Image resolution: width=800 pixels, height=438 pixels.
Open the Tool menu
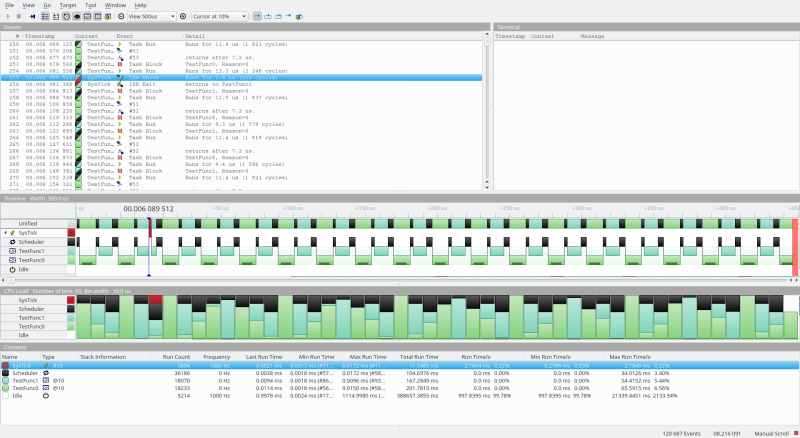[x=91, y=5]
